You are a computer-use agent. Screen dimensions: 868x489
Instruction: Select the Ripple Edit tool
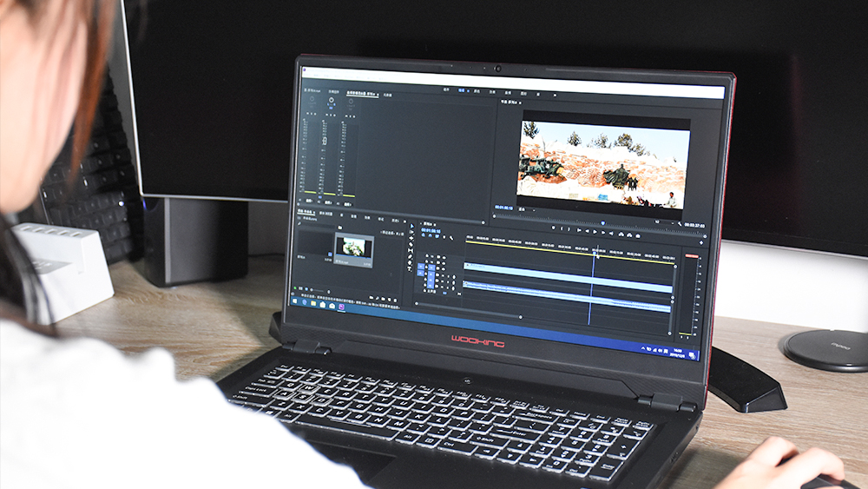411,239
